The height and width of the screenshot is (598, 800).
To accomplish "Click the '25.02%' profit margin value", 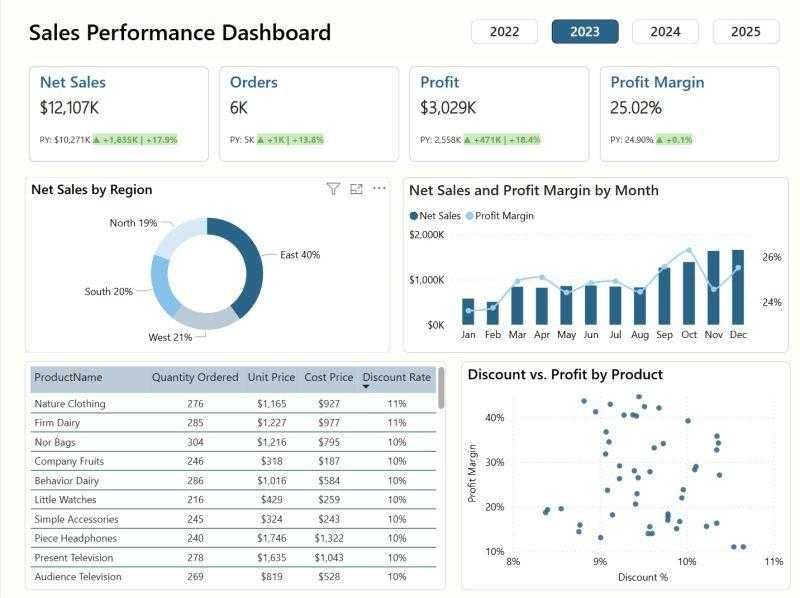I will pos(636,108).
